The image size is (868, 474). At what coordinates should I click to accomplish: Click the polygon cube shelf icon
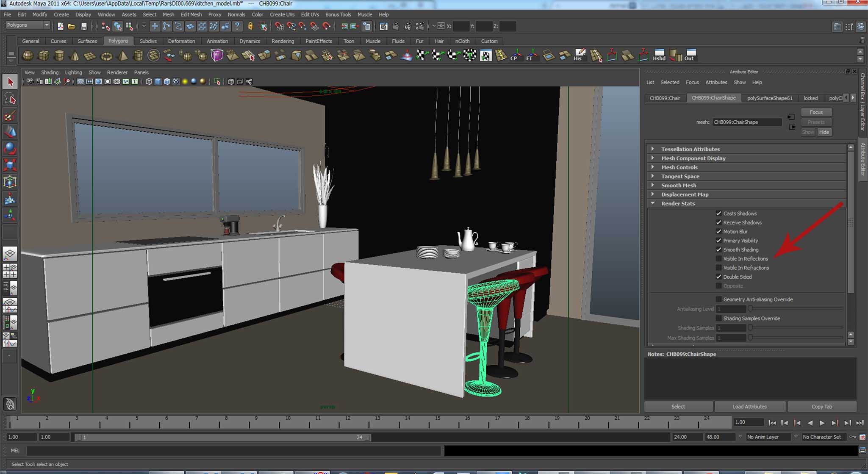click(x=44, y=55)
